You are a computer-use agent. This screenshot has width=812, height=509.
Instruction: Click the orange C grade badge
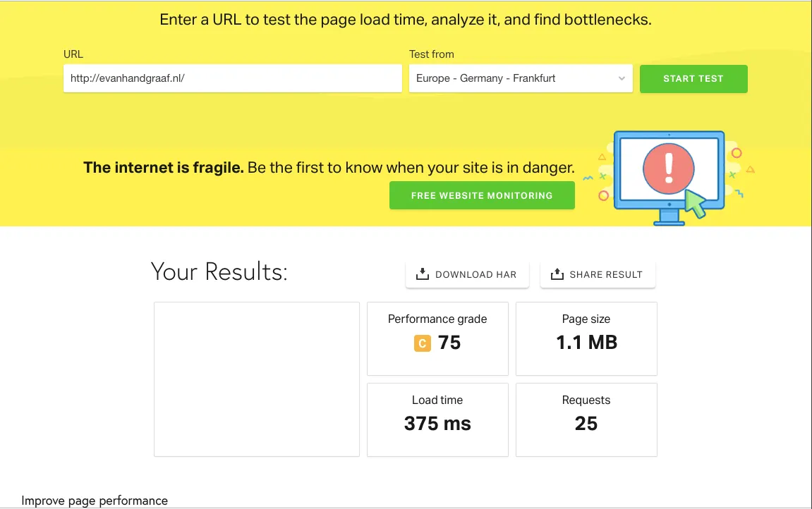pos(422,343)
